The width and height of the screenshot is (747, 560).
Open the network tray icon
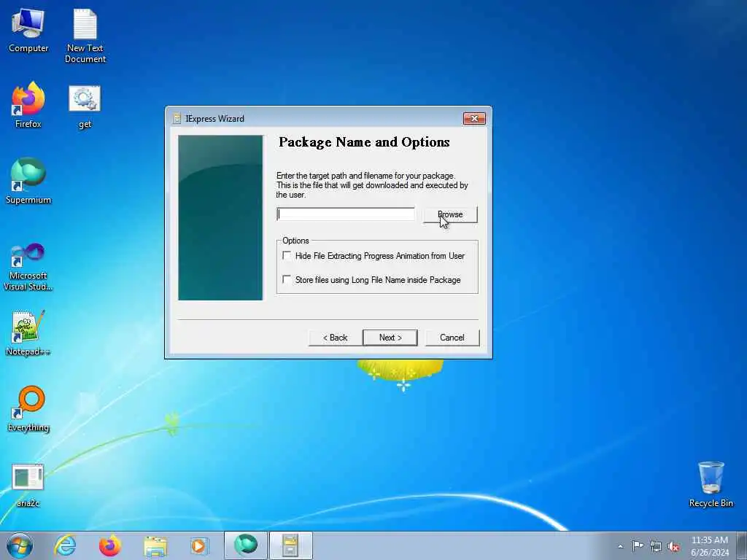[656, 546]
